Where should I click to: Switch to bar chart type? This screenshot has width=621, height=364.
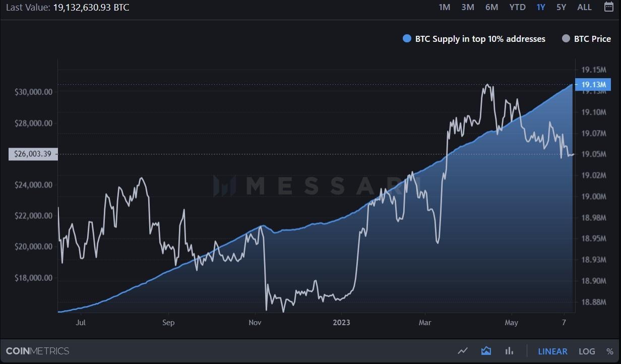509,351
